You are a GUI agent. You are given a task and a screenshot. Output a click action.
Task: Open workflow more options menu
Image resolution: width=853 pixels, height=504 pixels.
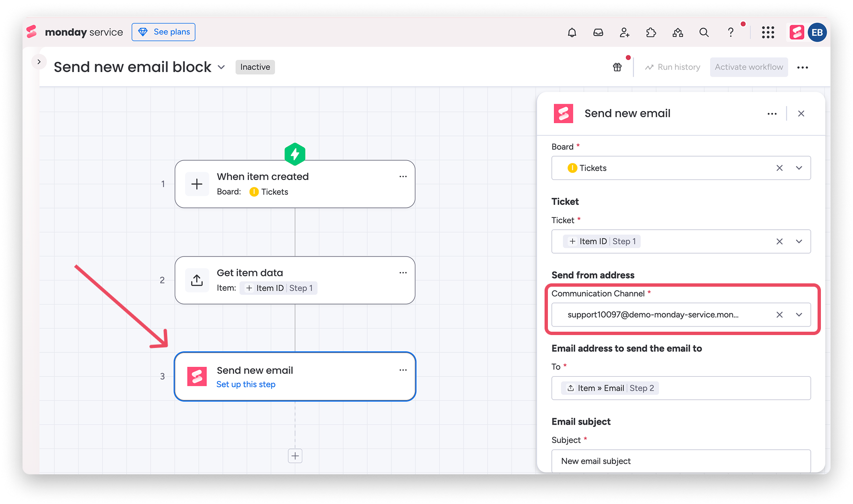pyautogui.click(x=803, y=67)
